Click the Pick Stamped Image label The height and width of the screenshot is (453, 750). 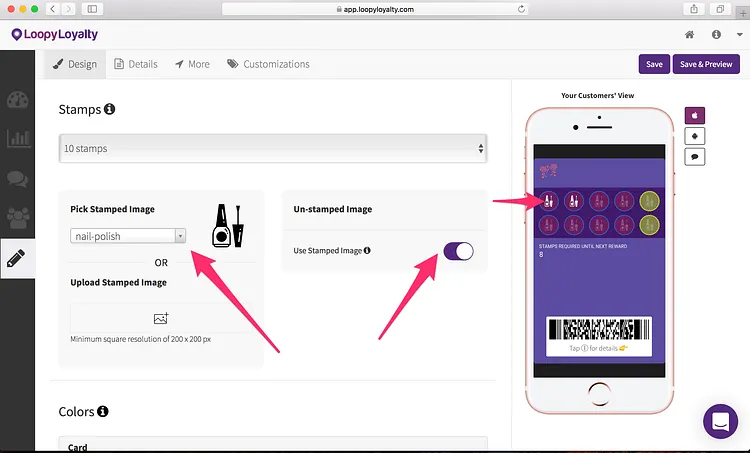coord(112,209)
